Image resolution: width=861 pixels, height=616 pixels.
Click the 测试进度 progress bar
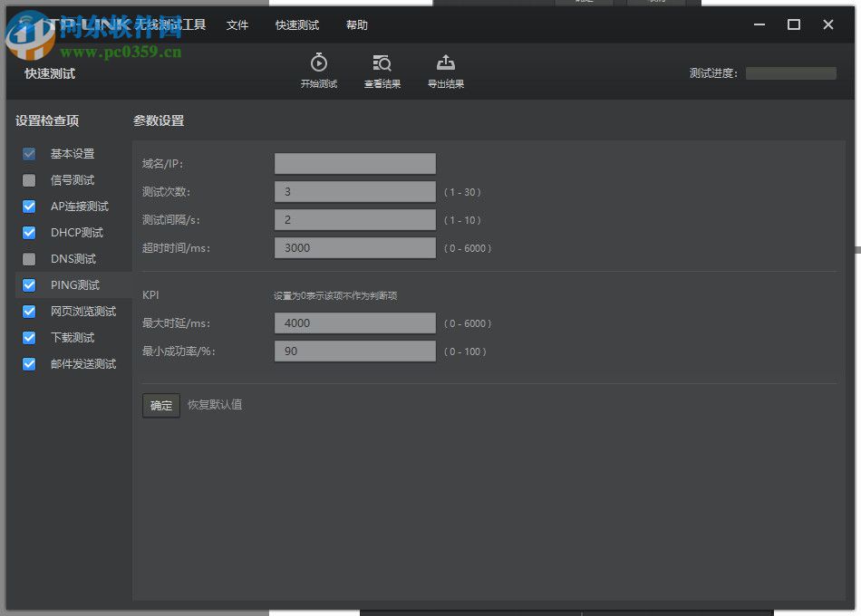[790, 72]
